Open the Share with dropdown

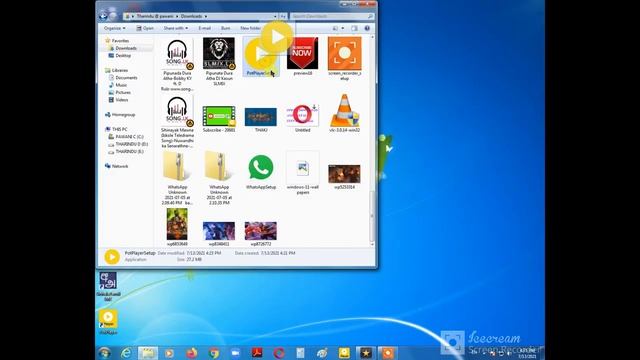[x=176, y=28]
